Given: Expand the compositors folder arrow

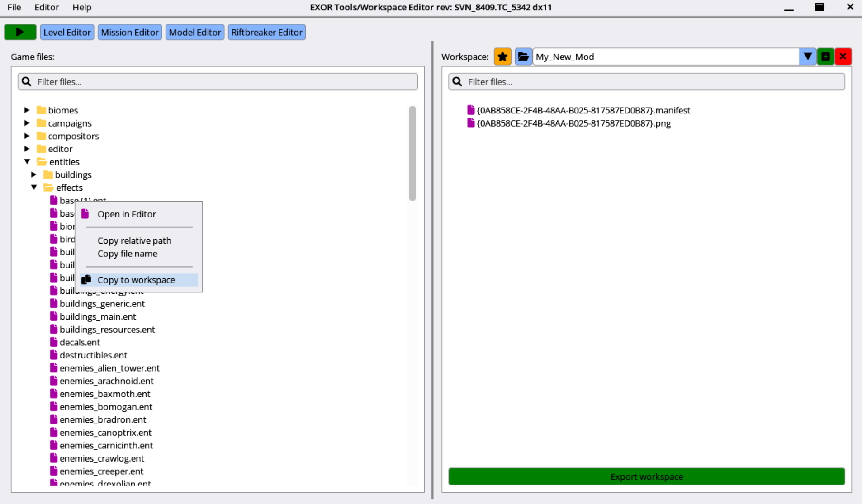Looking at the screenshot, I should click(27, 136).
